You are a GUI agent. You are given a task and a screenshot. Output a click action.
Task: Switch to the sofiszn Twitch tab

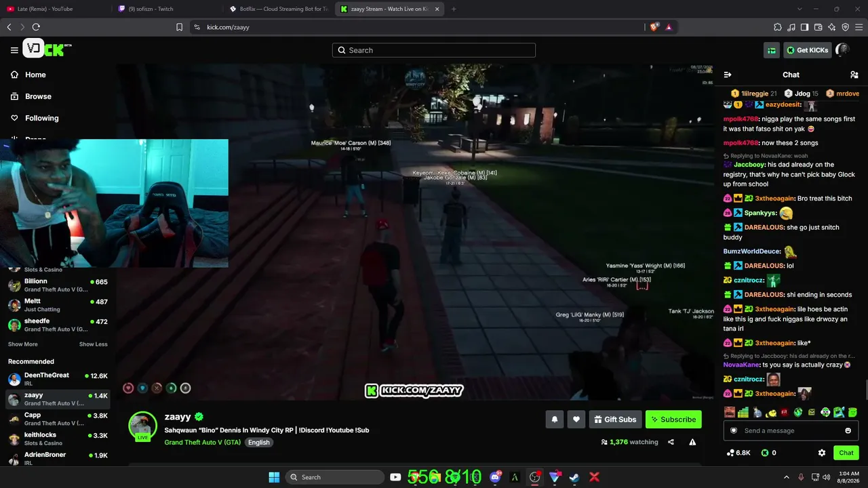click(x=165, y=9)
